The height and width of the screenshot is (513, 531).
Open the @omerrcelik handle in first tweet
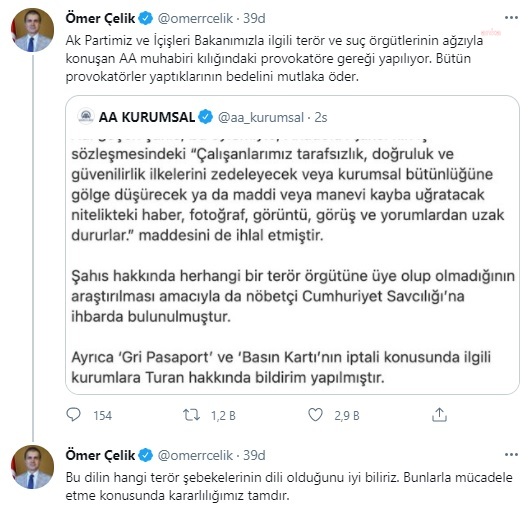(x=195, y=18)
